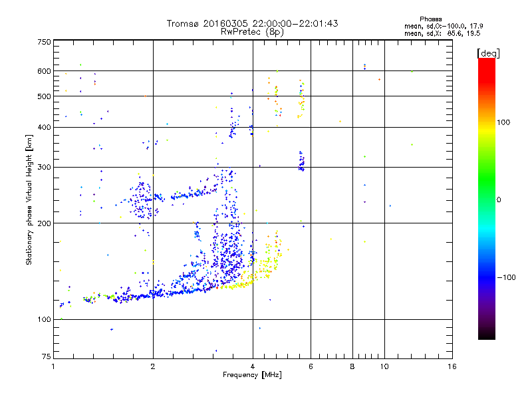Click the y-axis tick label '200'

44,223
